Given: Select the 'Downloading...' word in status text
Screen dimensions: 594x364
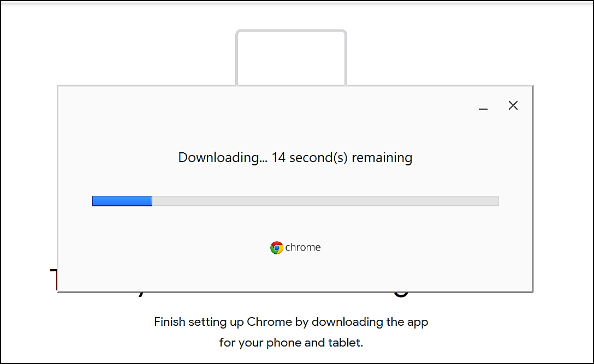Looking at the screenshot, I should [223, 158].
